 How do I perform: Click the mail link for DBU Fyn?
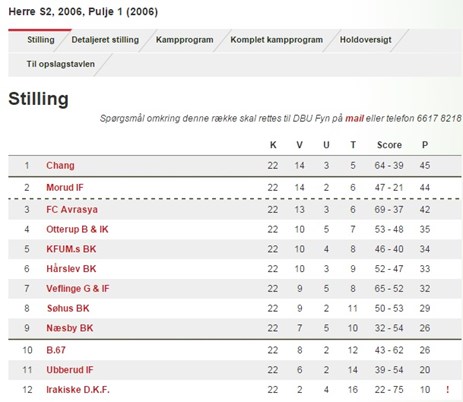tap(354, 118)
